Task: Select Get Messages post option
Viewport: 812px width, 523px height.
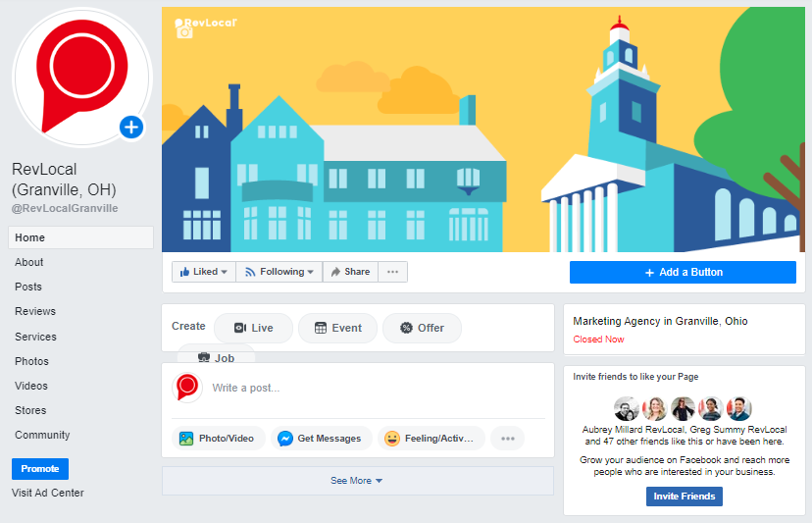Action: coord(321,439)
